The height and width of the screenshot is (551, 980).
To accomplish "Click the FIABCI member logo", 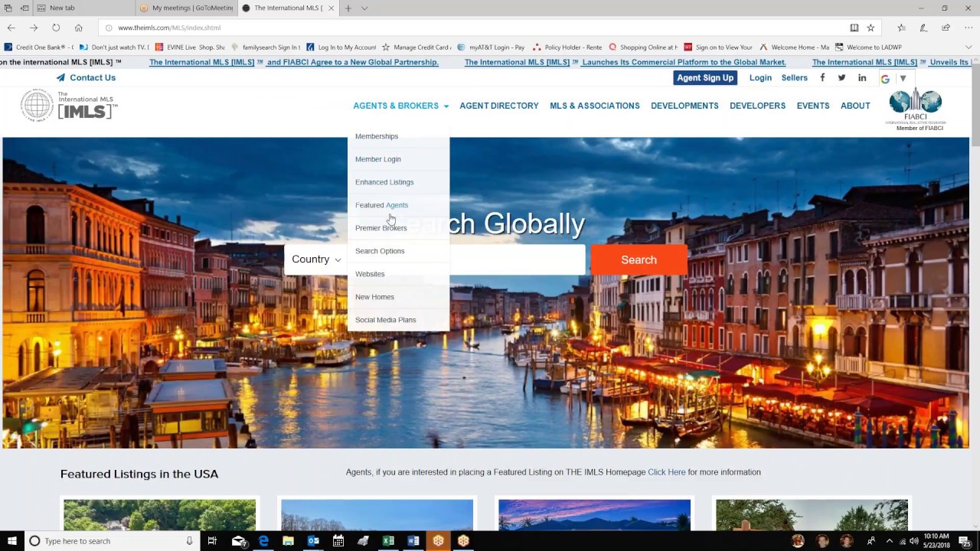I will tap(915, 109).
